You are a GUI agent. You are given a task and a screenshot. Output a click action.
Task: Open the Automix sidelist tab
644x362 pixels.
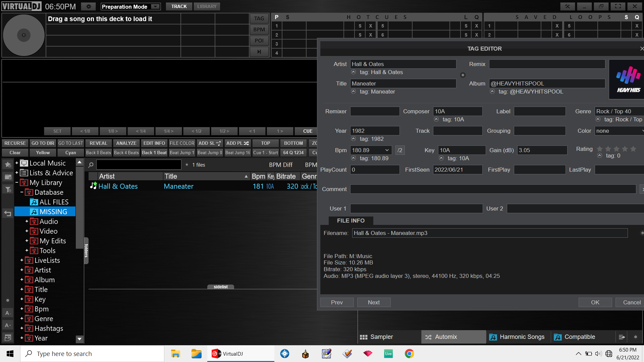(453, 337)
